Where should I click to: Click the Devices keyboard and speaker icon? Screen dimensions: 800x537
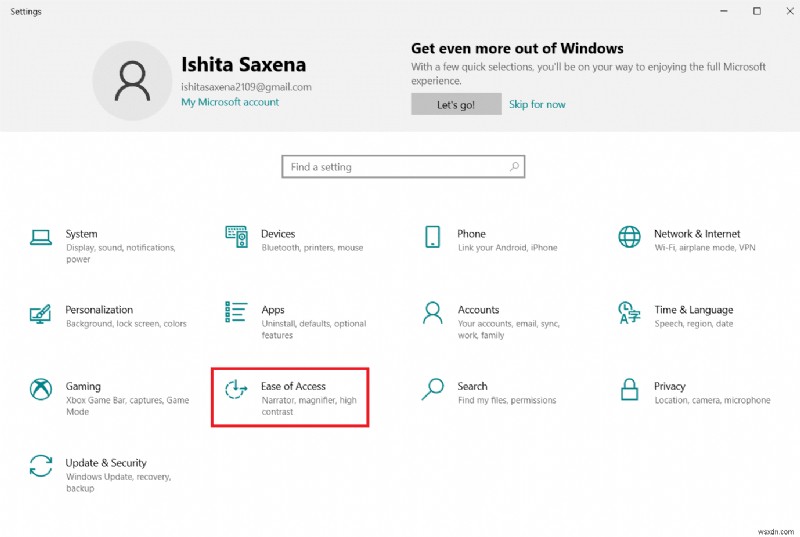point(237,237)
